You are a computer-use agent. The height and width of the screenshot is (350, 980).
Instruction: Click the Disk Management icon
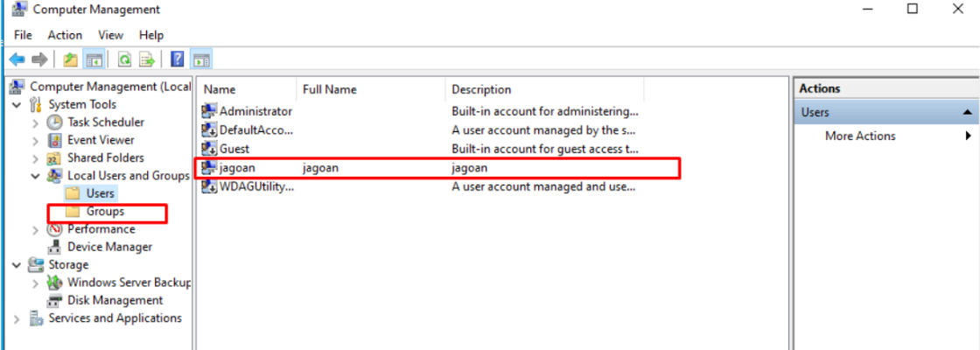tap(55, 301)
